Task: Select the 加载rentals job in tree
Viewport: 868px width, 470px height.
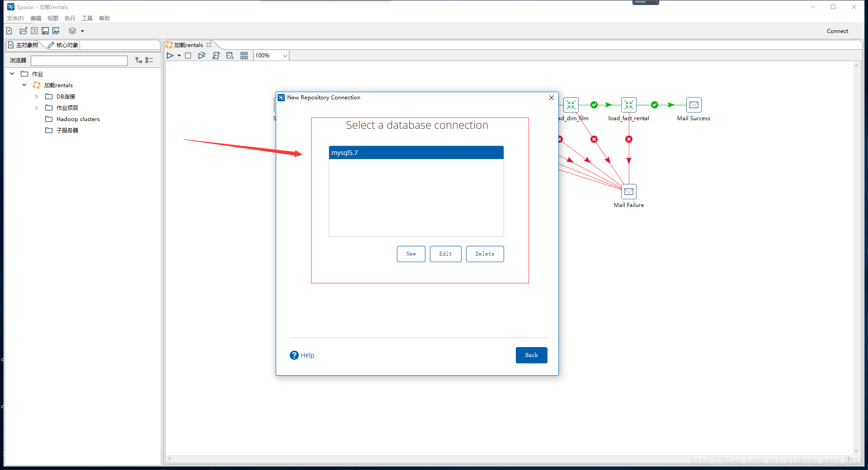Action: [x=58, y=85]
